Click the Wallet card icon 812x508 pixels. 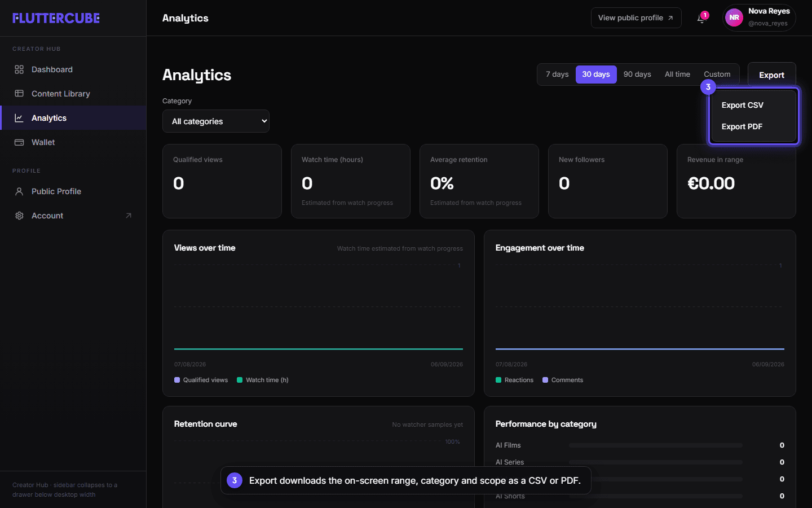(19, 142)
